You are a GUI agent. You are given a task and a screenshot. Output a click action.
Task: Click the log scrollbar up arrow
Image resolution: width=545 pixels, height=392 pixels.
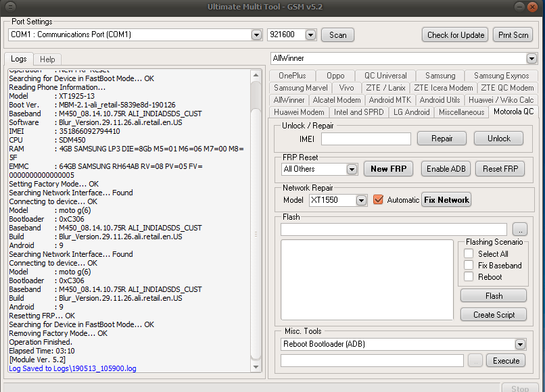coord(256,75)
